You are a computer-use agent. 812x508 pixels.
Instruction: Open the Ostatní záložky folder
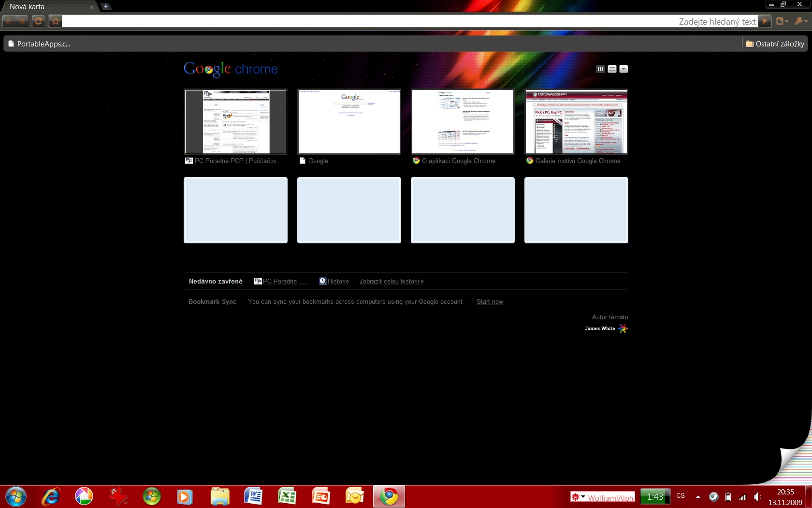coord(775,44)
